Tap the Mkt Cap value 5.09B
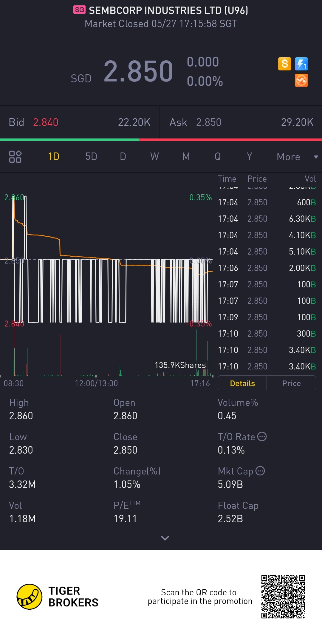This screenshot has width=322, height=644. pyautogui.click(x=230, y=484)
